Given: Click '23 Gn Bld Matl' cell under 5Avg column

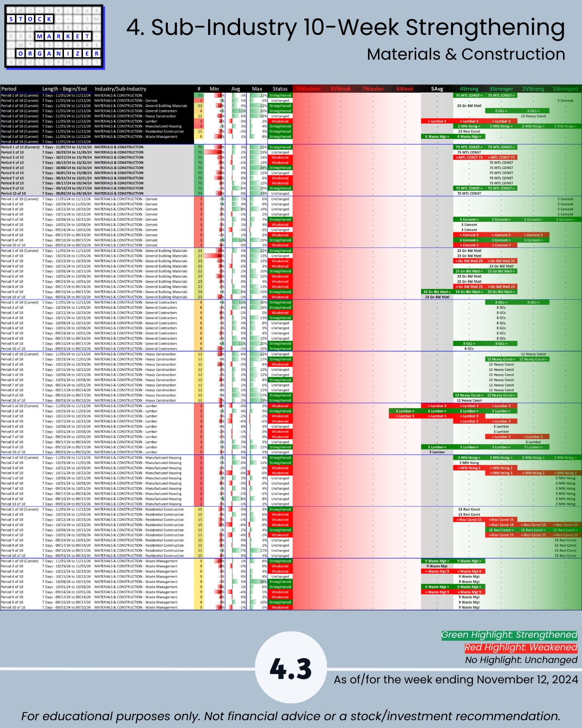Looking at the screenshot, I should pos(437,297).
